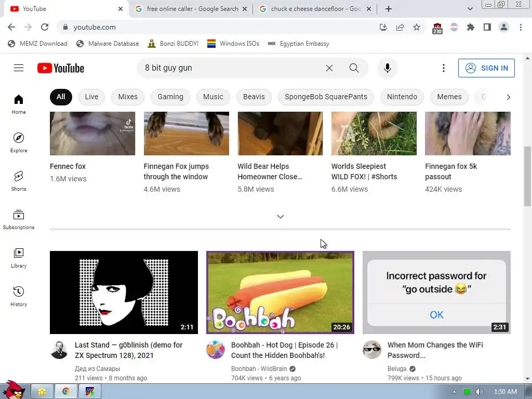Select the Beavis filter chip
Viewport: 532px width, 399px height.
(254, 97)
